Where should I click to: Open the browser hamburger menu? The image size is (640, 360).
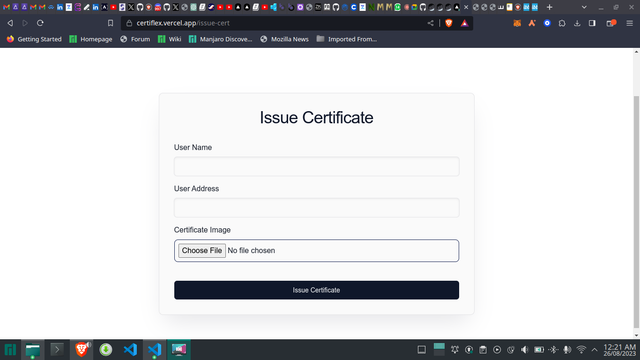(630, 23)
